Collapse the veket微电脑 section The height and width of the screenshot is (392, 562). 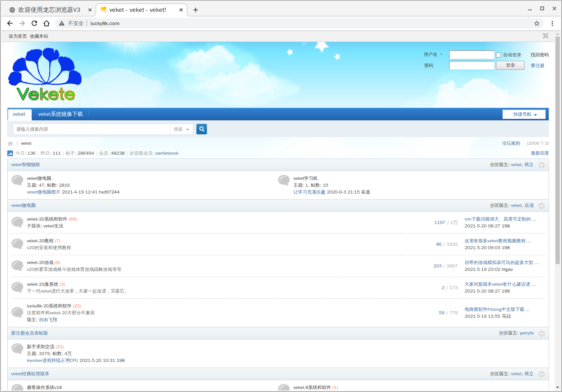click(541, 206)
